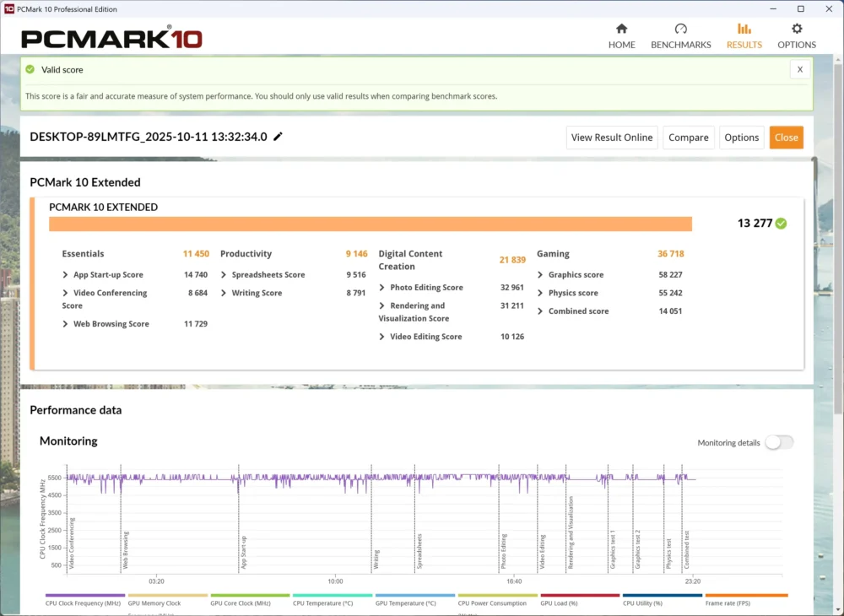Click the Spreadsheets timeline marker
This screenshot has width=844, height=616.
click(x=419, y=551)
